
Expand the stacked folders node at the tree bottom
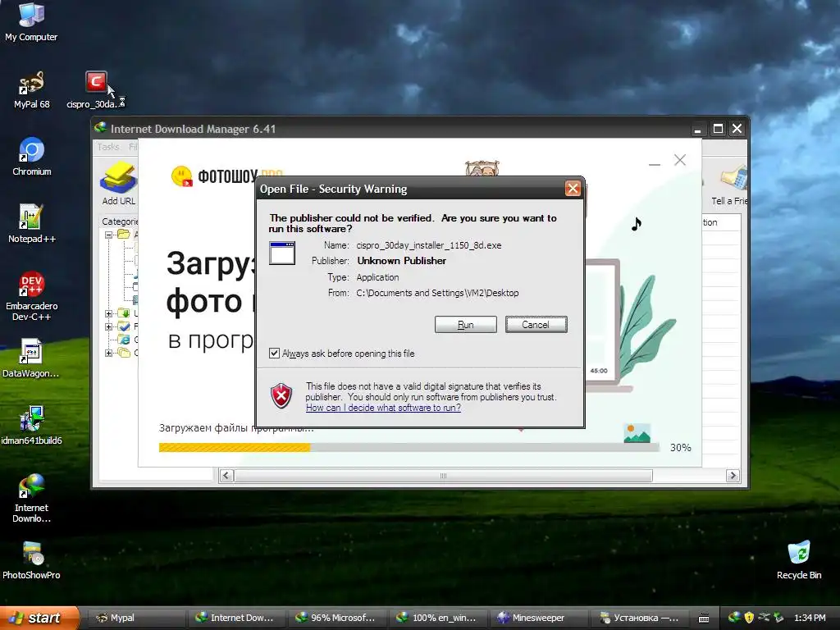(109, 353)
